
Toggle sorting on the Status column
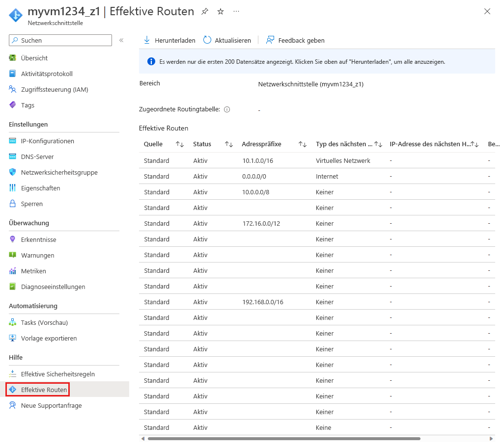pos(228,144)
